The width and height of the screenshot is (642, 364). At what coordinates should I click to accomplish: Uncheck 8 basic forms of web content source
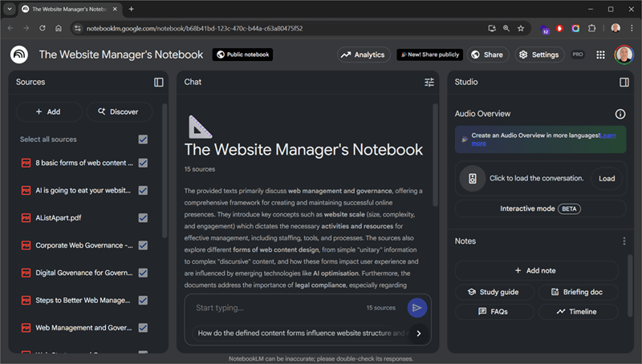click(x=143, y=163)
